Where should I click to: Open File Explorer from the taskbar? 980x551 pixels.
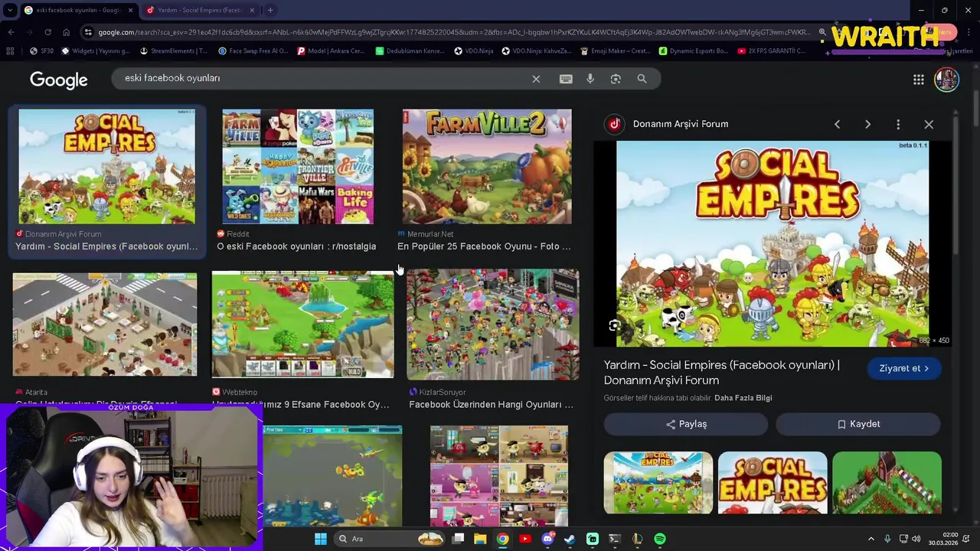tap(480, 539)
